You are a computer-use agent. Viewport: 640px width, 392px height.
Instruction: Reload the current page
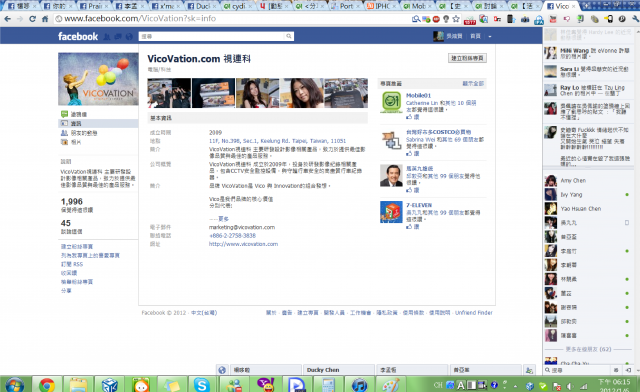33,19
